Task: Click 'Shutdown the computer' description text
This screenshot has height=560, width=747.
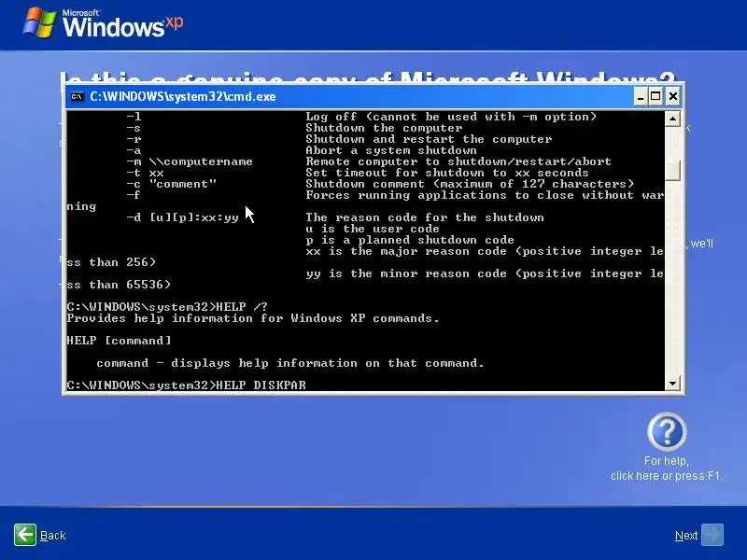Action: coord(384,128)
